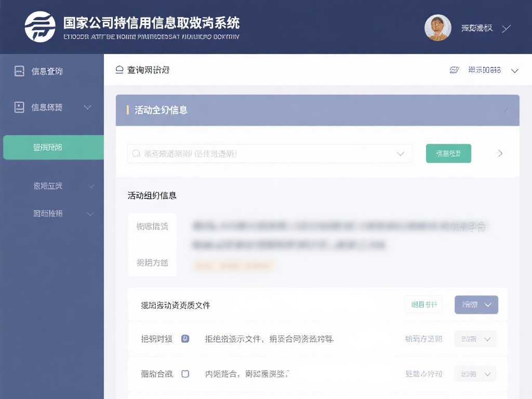
Task: Click the panel icon beside 信息统览 menu
Action: click(18, 108)
